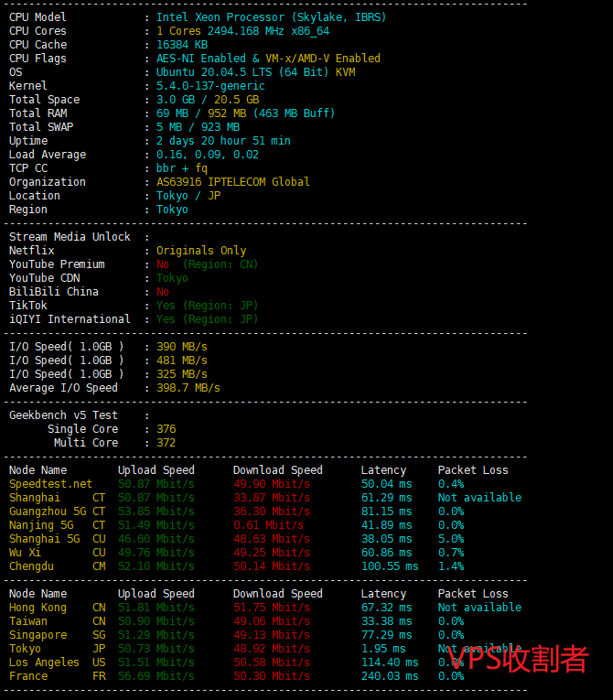Viewport: 613px width, 700px height.
Task: Select the Average I/O Speed value 398.7 MB/s
Action: [x=188, y=388]
